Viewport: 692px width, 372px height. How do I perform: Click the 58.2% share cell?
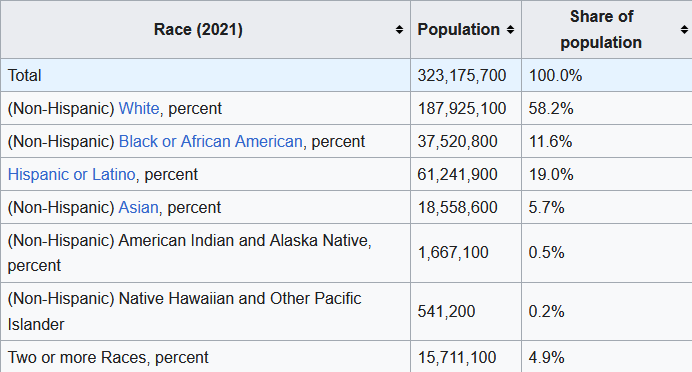point(606,108)
